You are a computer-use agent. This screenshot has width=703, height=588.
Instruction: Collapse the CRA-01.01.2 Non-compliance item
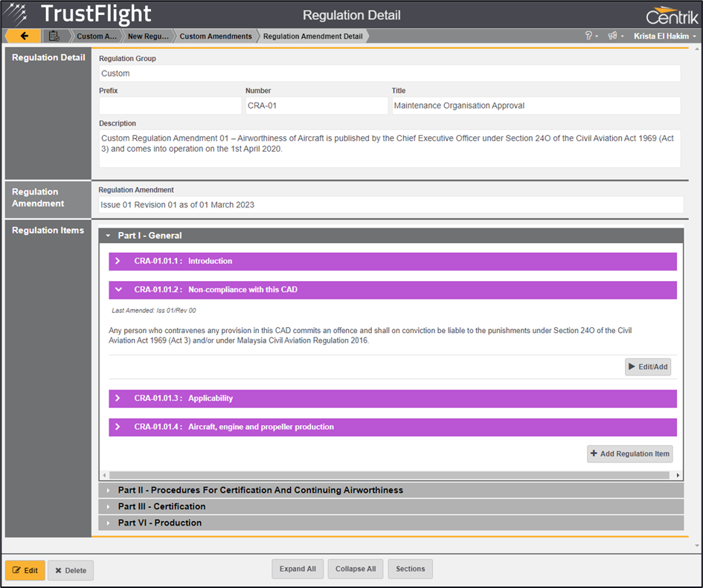click(118, 290)
